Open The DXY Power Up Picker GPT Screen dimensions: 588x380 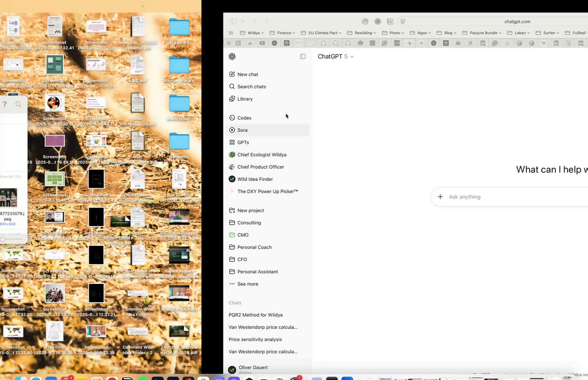(267, 192)
